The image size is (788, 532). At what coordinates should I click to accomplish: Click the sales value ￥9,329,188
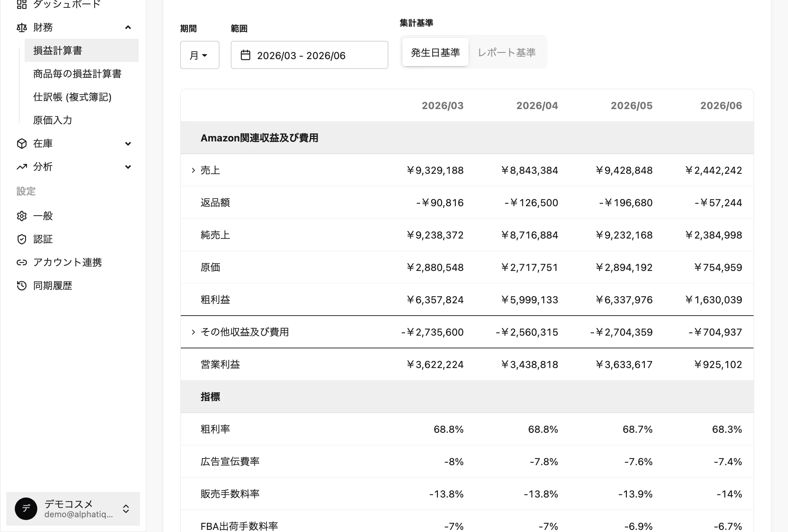pyautogui.click(x=435, y=170)
